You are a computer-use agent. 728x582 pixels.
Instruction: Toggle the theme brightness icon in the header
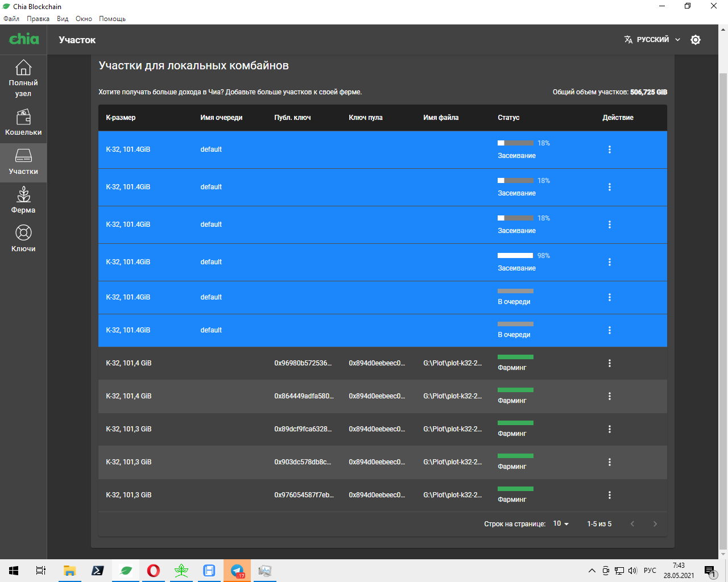click(x=696, y=40)
